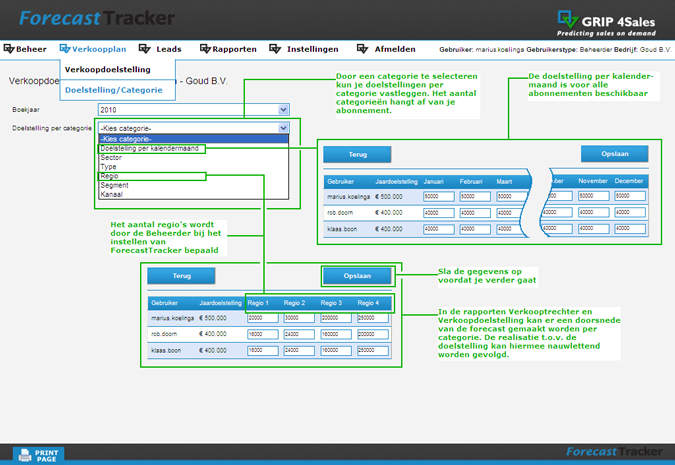Click Jaardoelstelling header in the Regio table
The width and height of the screenshot is (675, 465).
pos(220,303)
